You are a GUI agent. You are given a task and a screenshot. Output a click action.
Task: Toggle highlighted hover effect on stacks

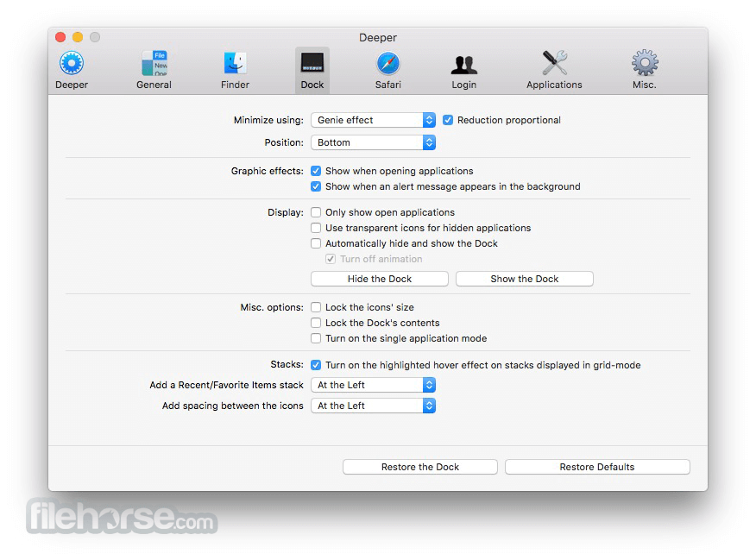click(x=316, y=365)
